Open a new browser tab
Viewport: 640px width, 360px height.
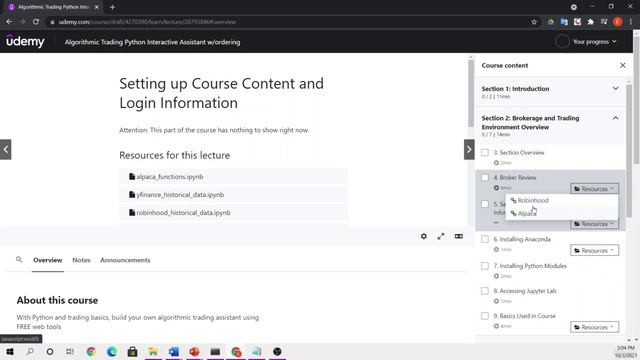pos(112,7)
